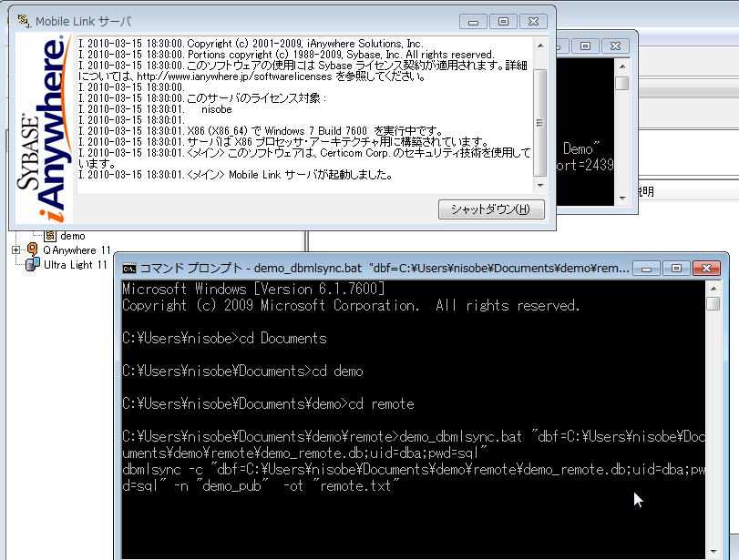Close the Command Prompt window
Screen dimensions: 739x560
pyautogui.click(x=705, y=269)
